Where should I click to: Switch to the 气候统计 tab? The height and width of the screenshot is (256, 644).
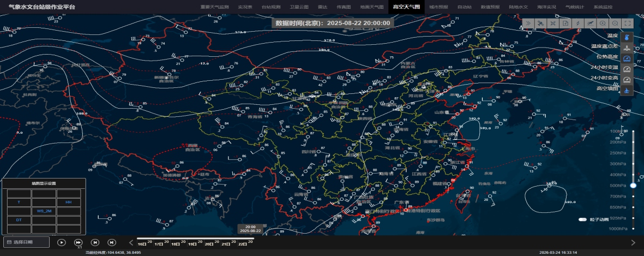(575, 8)
